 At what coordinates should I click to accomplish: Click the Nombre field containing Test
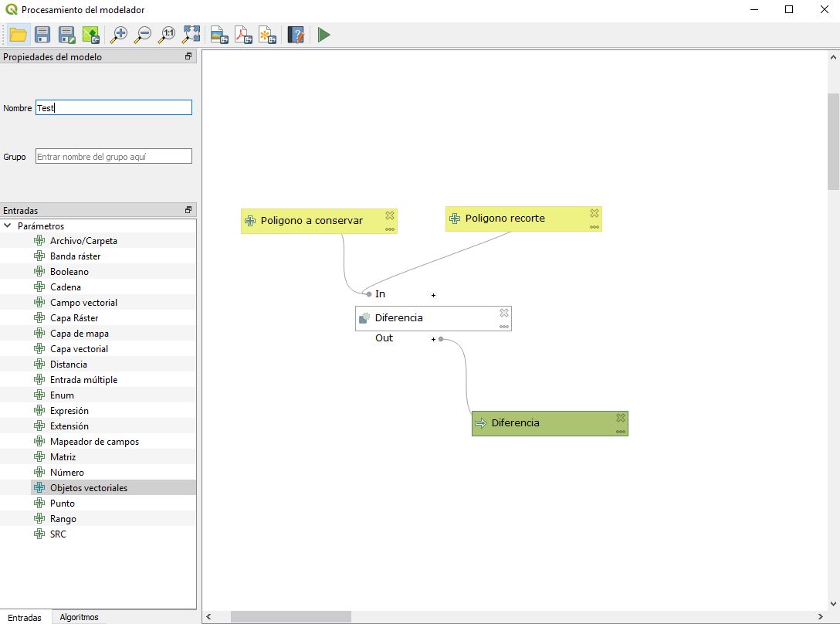point(113,108)
